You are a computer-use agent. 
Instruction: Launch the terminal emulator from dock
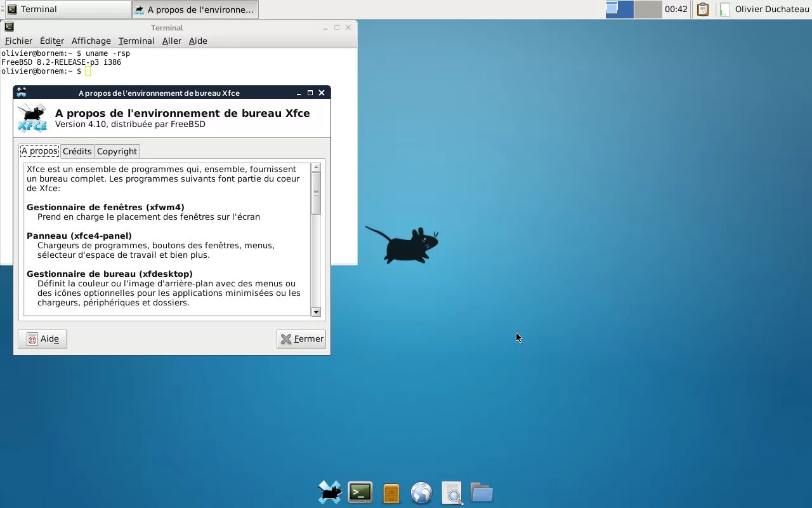(360, 493)
